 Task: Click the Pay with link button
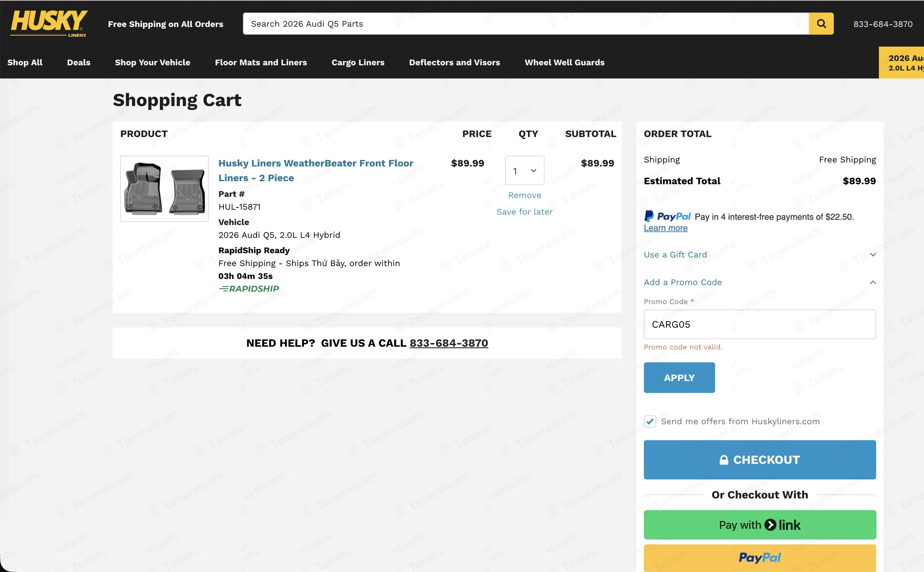(x=760, y=525)
